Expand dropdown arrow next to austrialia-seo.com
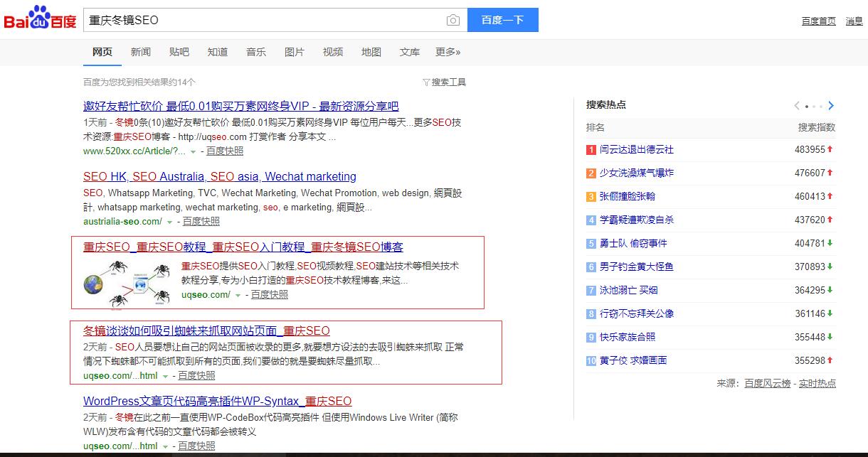Screen dimensions: 868x457 pos(169,222)
